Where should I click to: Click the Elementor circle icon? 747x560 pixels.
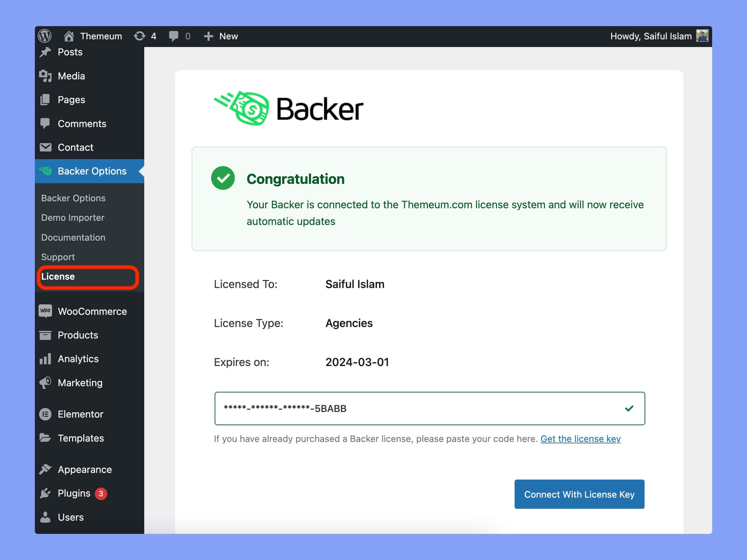(45, 414)
